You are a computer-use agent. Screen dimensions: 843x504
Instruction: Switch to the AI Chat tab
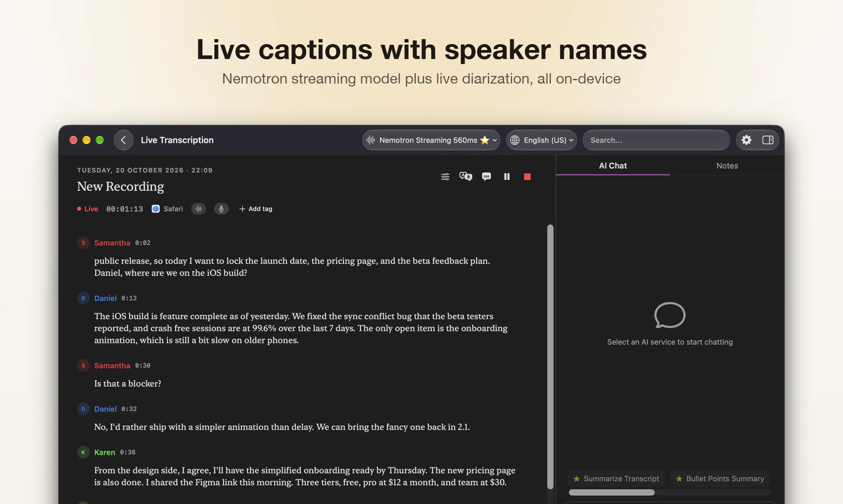click(x=613, y=166)
